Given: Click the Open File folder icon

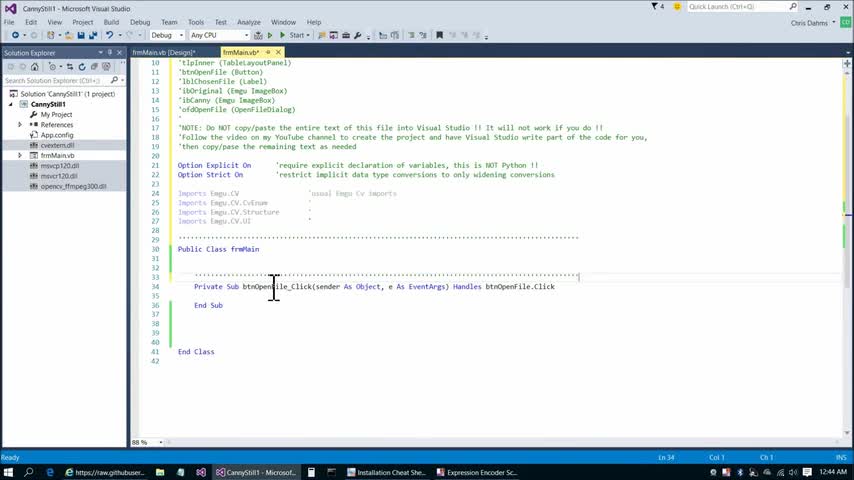Looking at the screenshot, I should [x=69, y=35].
